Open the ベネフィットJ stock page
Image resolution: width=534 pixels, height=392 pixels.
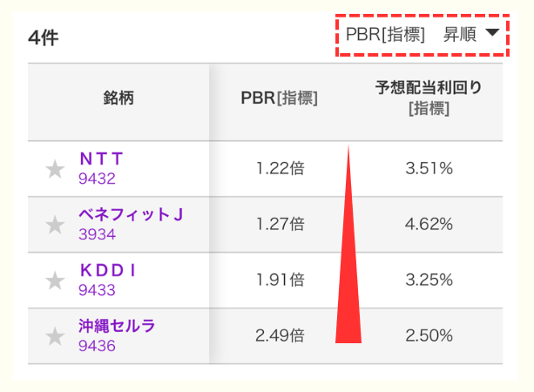point(131,214)
